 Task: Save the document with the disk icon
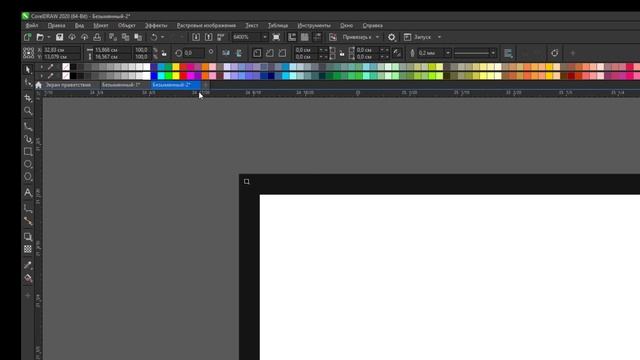click(x=60, y=37)
